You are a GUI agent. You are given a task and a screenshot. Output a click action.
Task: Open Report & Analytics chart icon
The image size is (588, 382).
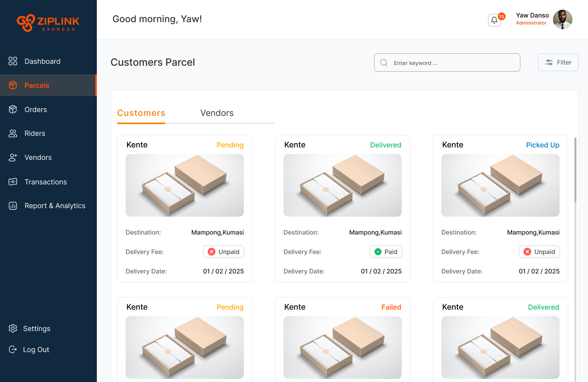[x=13, y=206]
